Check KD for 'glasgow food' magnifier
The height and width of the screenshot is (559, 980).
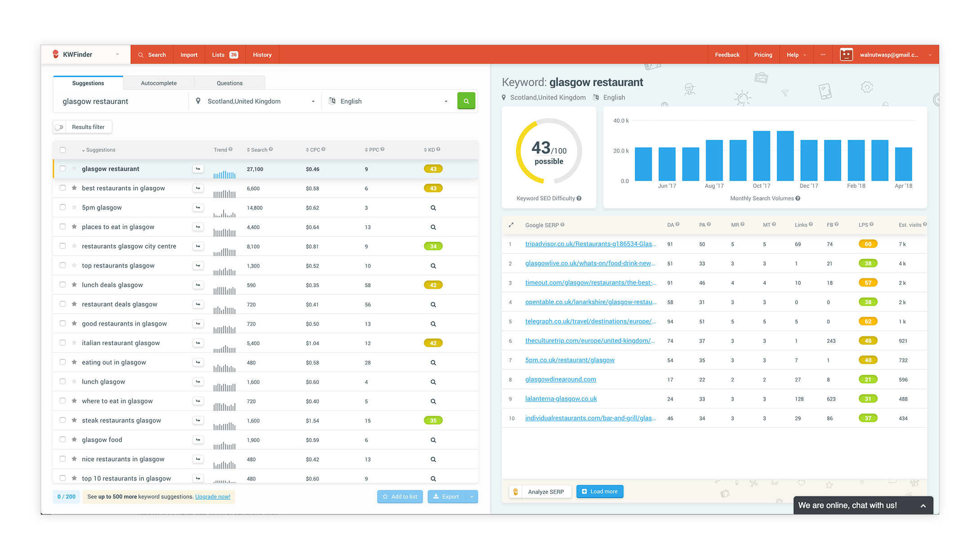[433, 440]
